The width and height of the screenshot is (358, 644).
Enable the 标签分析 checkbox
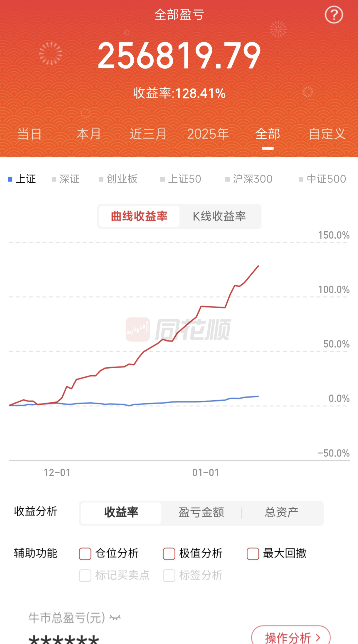tap(169, 576)
